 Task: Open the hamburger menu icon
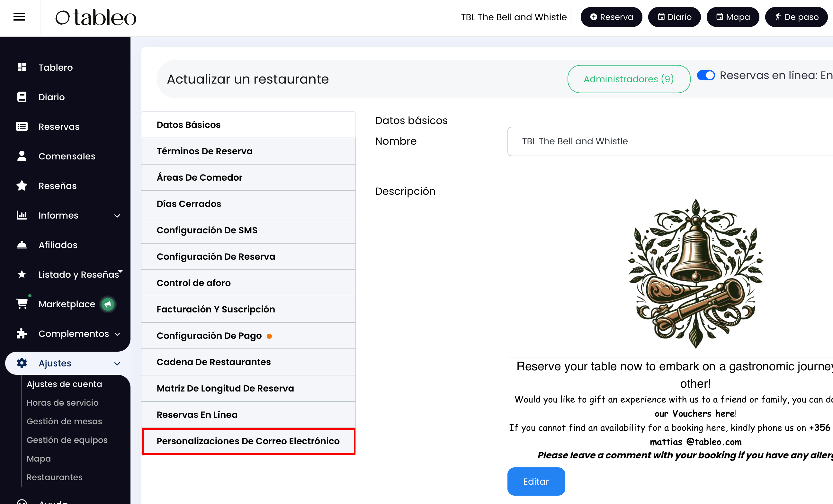pos(19,17)
